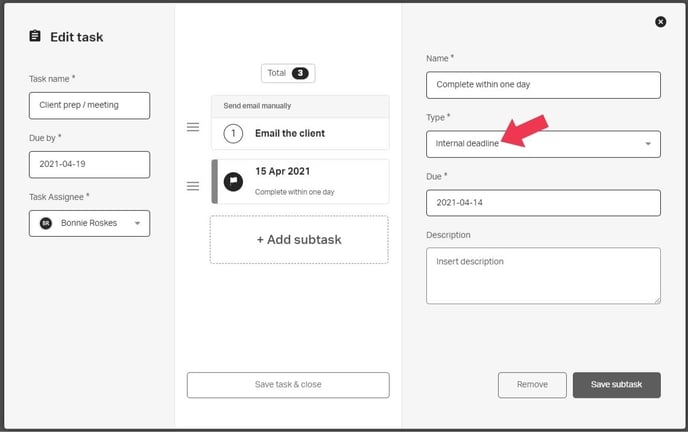
Task: Click the Task name input field
Action: point(90,106)
